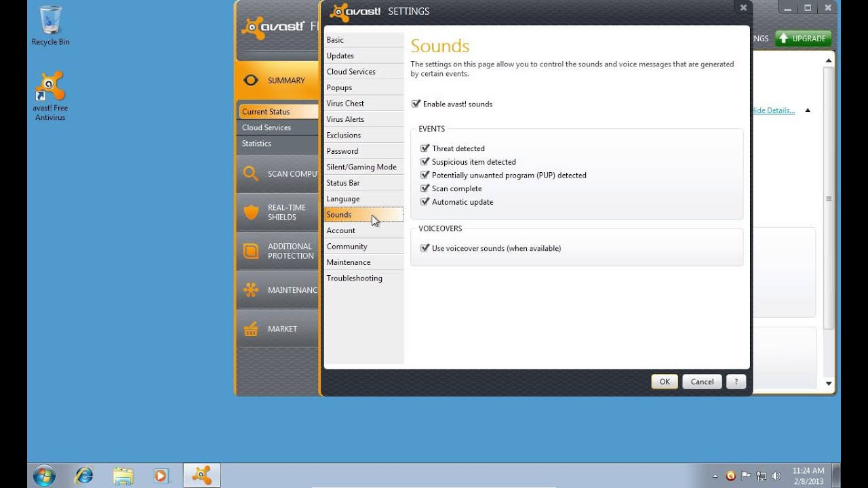The width and height of the screenshot is (868, 488).
Task: Click the network tray icon
Action: point(762,476)
